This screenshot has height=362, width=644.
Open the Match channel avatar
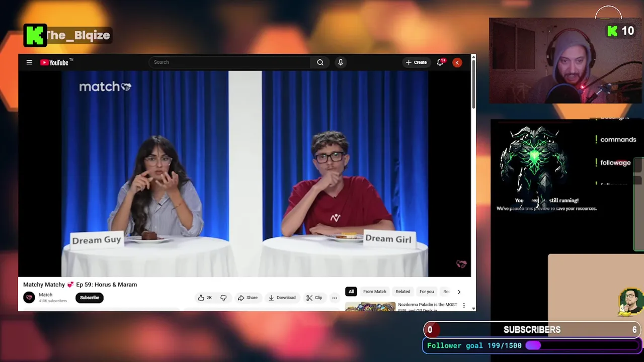(29, 298)
